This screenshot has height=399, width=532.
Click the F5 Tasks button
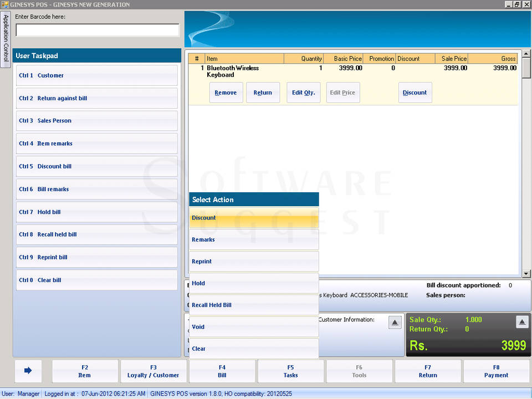[x=291, y=371]
